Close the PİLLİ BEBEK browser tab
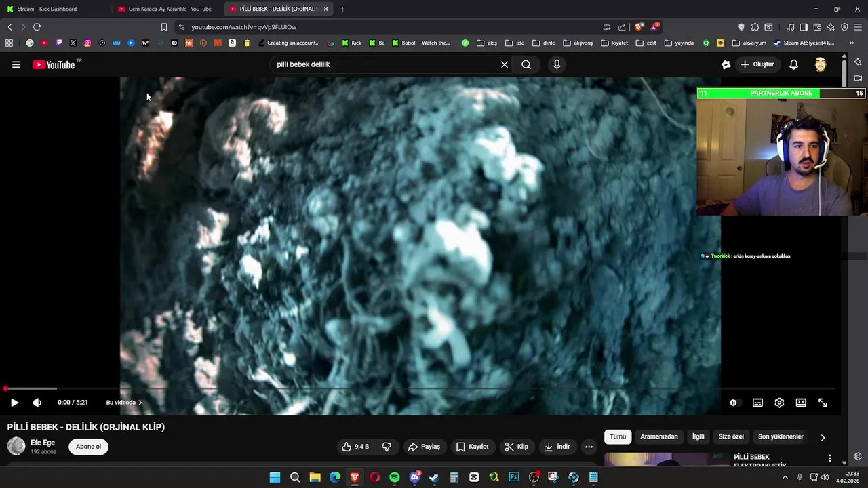 coord(326,9)
